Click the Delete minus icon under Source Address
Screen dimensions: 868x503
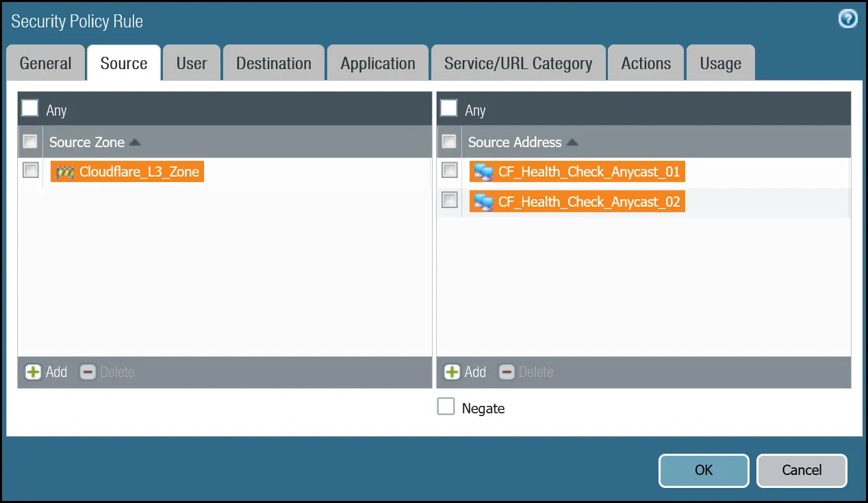pyautogui.click(x=507, y=372)
